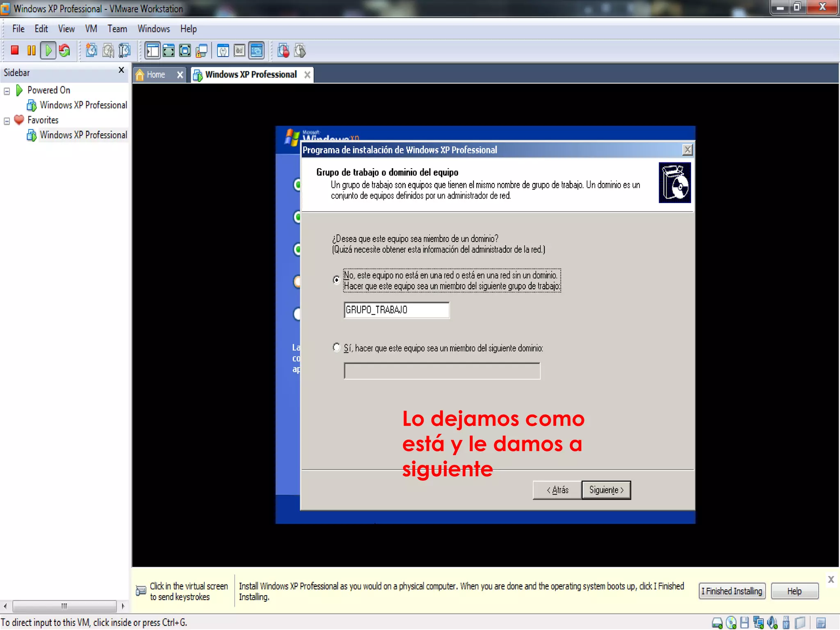Click the USB controller status bar icon
840x630 pixels.
[x=786, y=623]
